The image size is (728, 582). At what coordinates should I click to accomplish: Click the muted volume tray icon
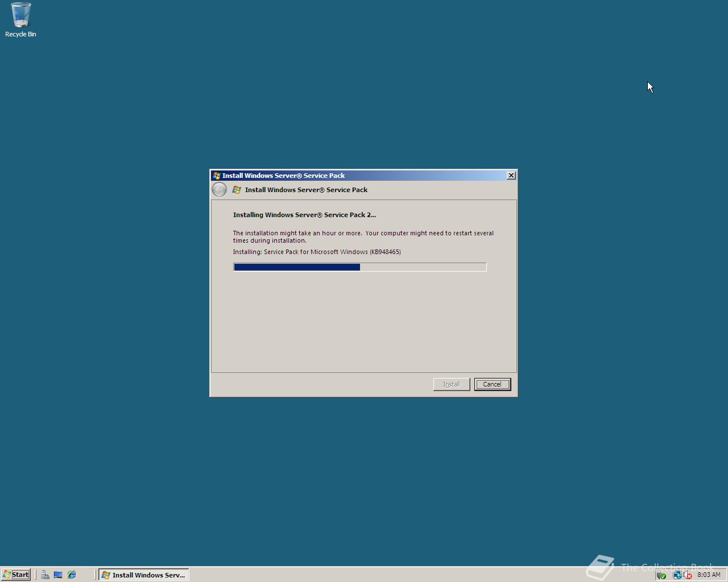click(687, 575)
